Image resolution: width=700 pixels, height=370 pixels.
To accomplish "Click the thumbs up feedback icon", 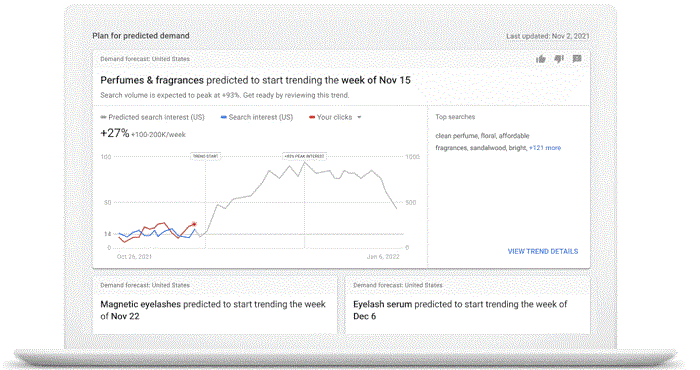I will [541, 59].
